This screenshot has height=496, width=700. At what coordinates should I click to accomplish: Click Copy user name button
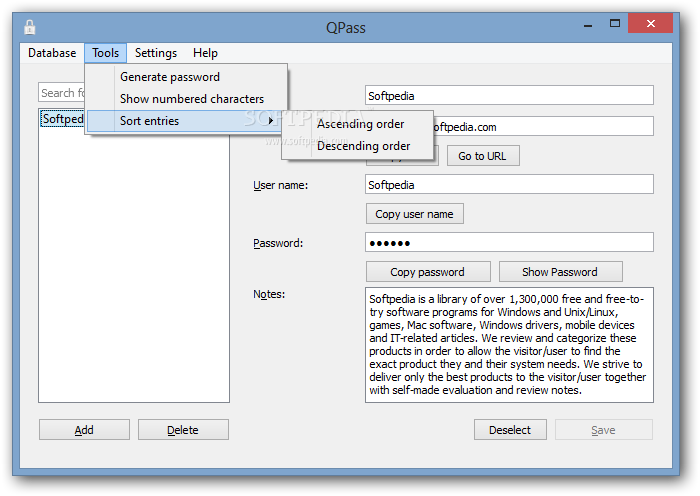tap(415, 214)
